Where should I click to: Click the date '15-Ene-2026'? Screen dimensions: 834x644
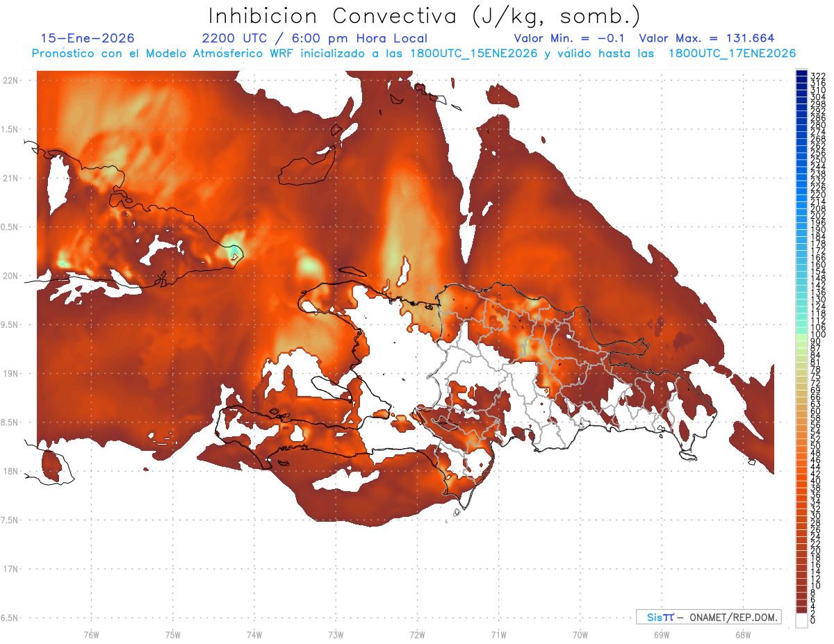88,38
